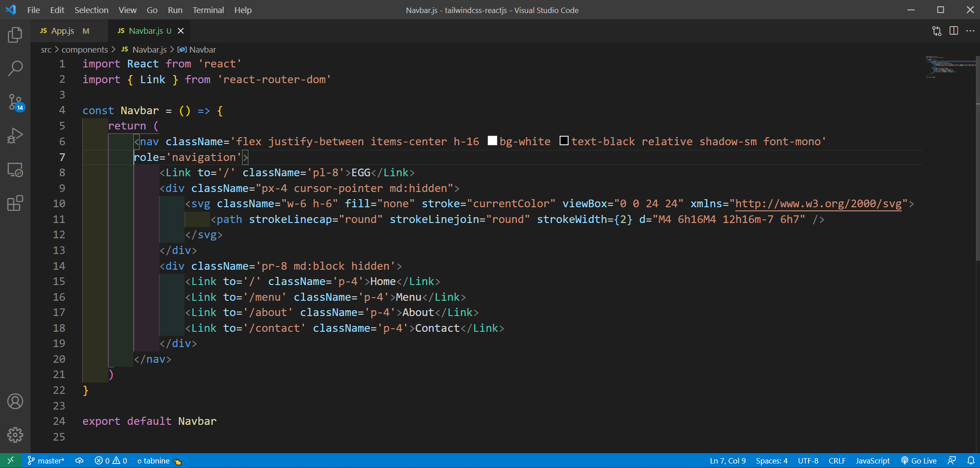Click line number 14 in gutter

59,266
